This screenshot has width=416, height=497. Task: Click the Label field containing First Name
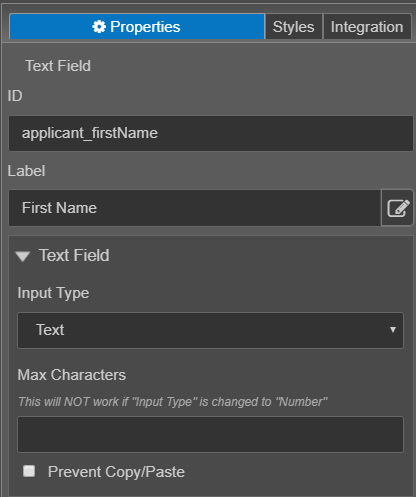[x=195, y=208]
